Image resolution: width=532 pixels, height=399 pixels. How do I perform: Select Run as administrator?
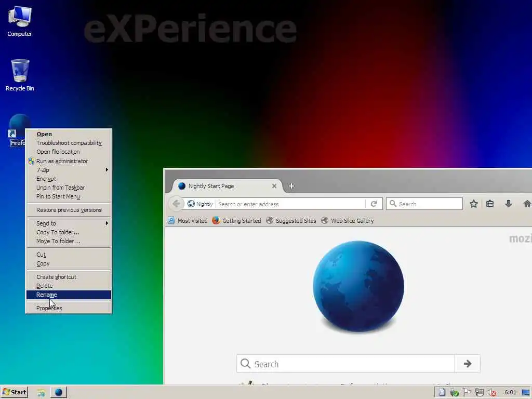click(69, 161)
